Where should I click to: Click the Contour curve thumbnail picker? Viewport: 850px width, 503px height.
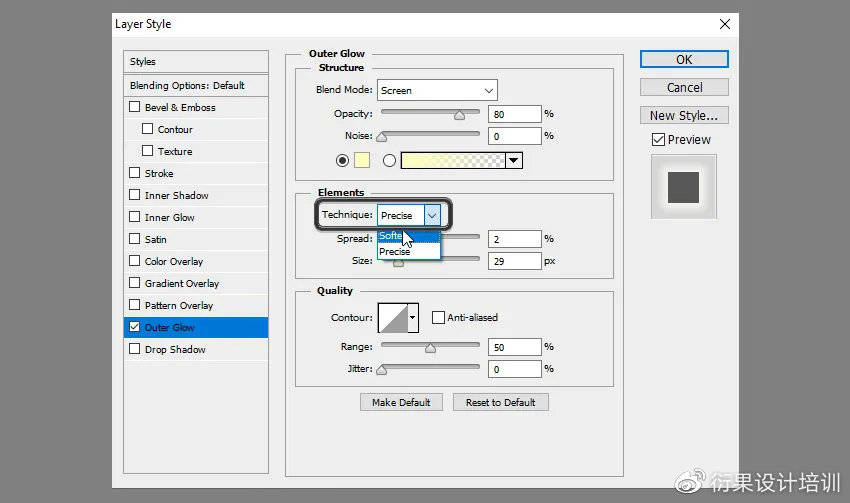coord(392,318)
